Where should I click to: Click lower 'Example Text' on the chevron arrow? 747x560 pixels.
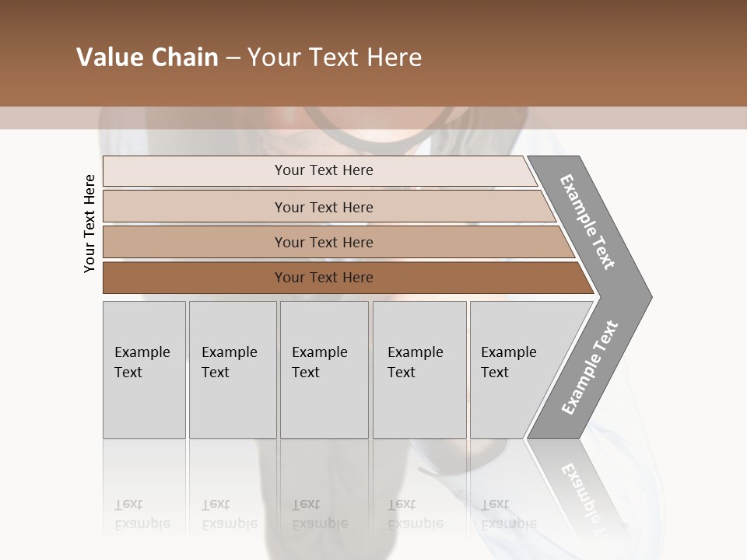590,367
